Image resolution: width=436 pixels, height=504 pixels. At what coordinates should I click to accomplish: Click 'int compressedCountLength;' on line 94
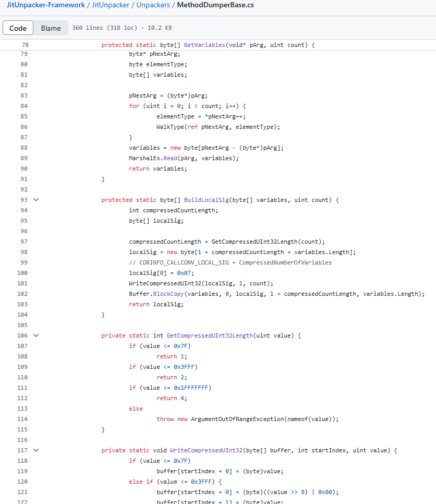click(174, 210)
